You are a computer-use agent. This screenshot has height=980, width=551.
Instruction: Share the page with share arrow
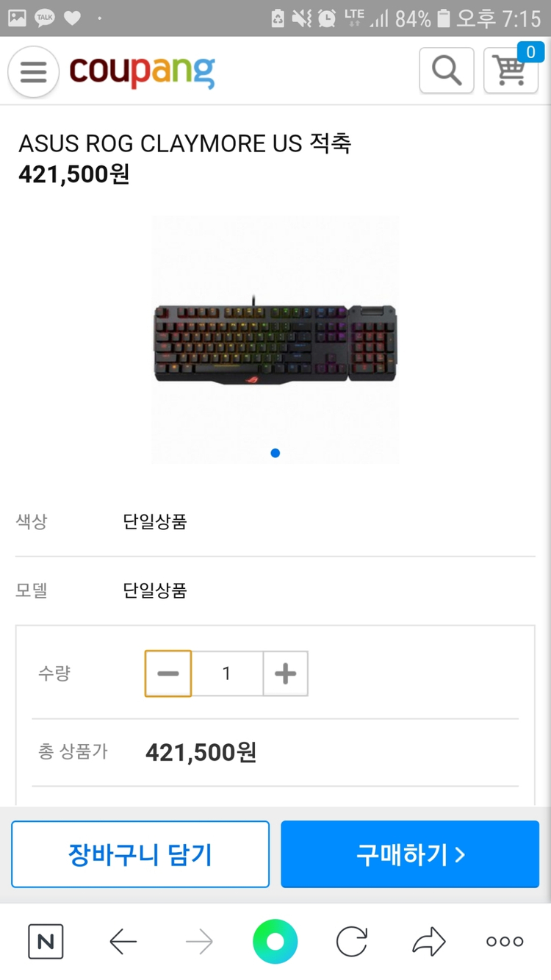click(x=429, y=942)
